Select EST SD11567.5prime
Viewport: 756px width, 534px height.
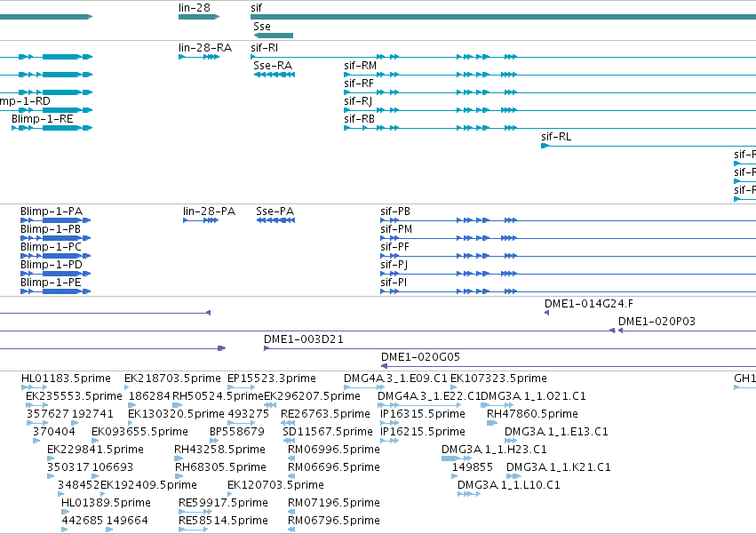click(x=289, y=441)
